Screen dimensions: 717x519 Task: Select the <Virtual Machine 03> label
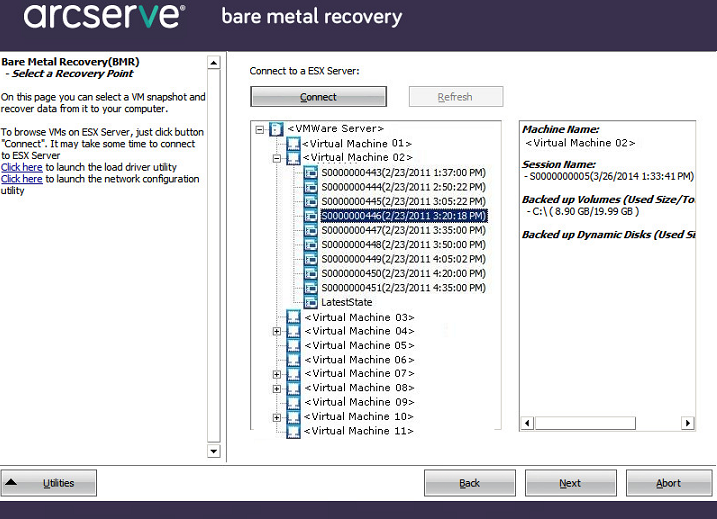click(359, 317)
